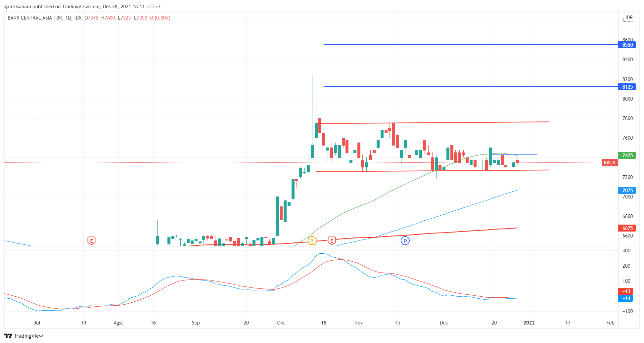
Task: Click the Okt label on the time axis
Action: (x=281, y=323)
